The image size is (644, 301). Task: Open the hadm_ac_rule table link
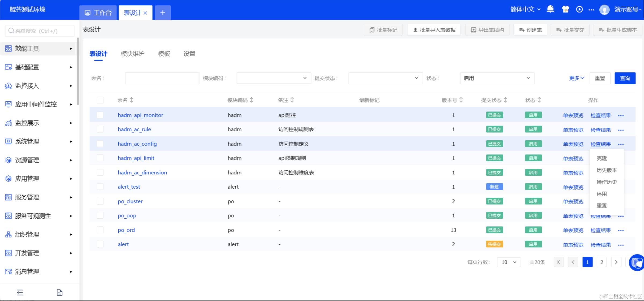[134, 129]
